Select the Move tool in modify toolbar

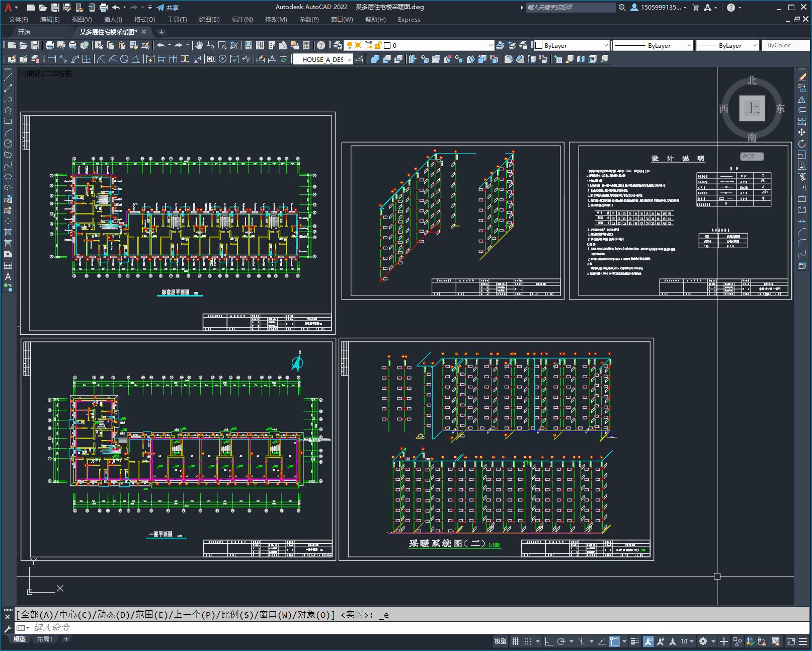(x=802, y=132)
